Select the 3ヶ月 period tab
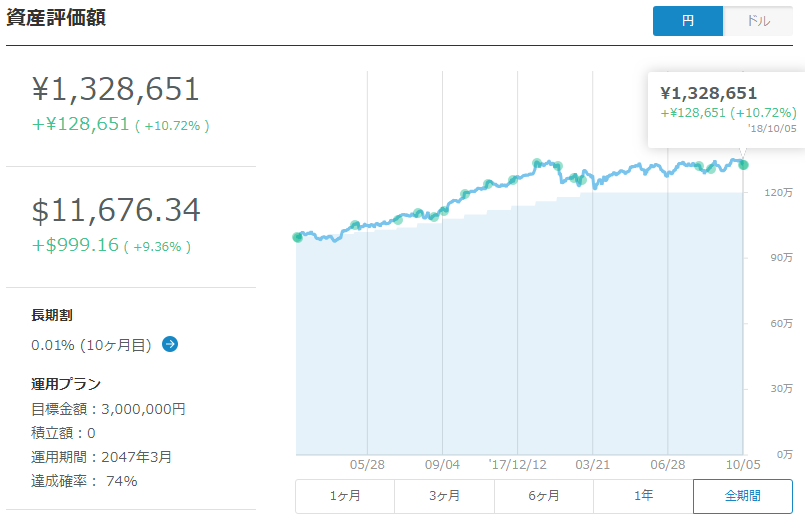This screenshot has height=522, width=805. (x=445, y=496)
